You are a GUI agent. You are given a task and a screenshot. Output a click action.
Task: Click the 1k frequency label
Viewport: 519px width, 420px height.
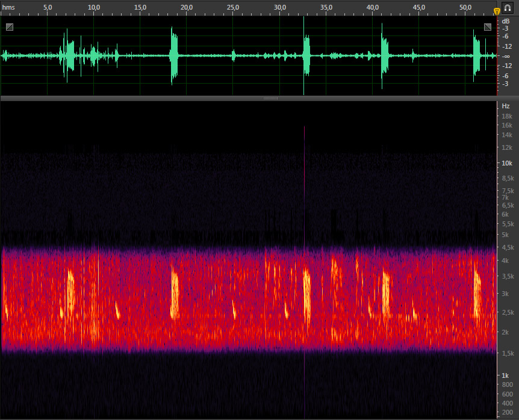pos(505,375)
